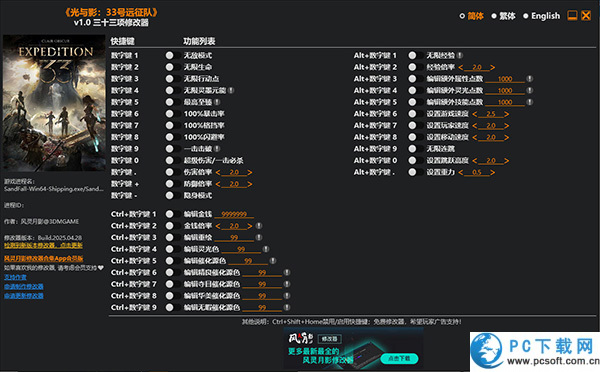
Task: Click Alt+数字键 6 game speed value 2.5
Action: [x=491, y=114]
